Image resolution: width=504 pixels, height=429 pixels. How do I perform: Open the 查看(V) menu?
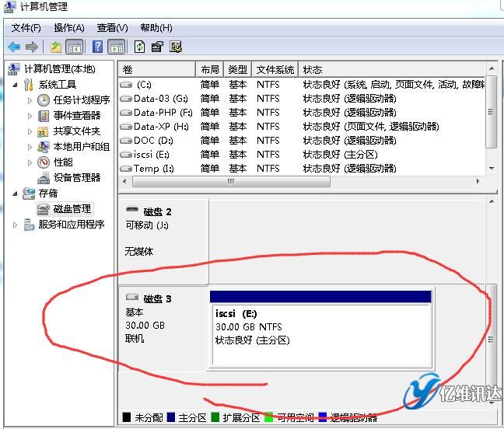[112, 28]
